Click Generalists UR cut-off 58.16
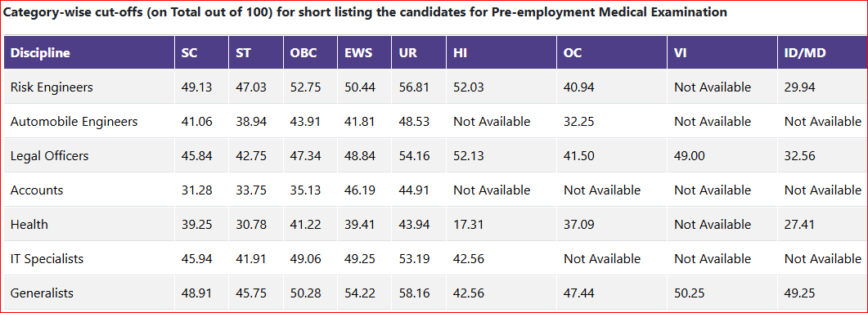This screenshot has width=868, height=313. click(x=414, y=293)
